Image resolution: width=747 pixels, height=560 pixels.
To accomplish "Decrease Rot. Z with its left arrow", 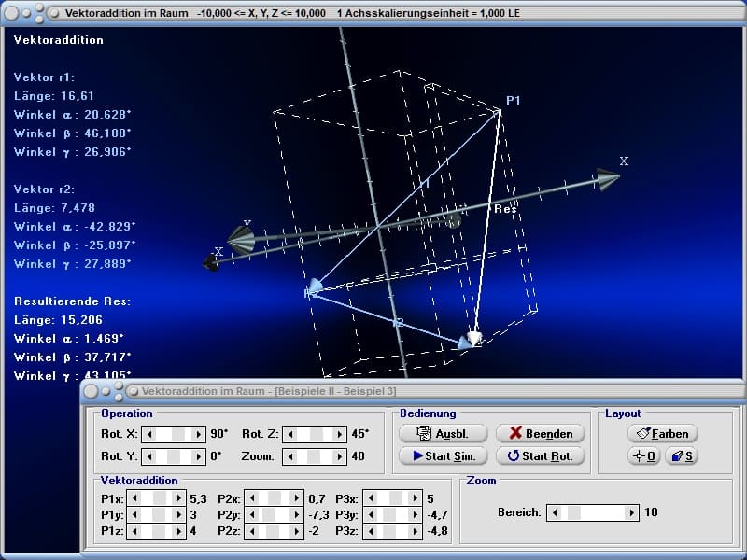I will [290, 434].
